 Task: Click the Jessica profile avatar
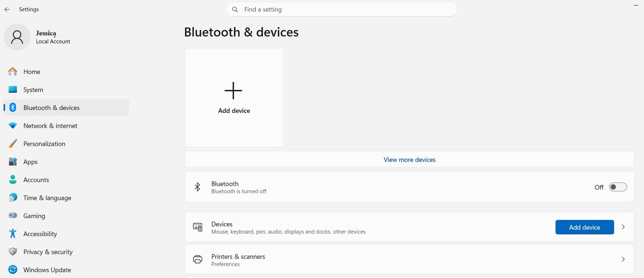(17, 37)
